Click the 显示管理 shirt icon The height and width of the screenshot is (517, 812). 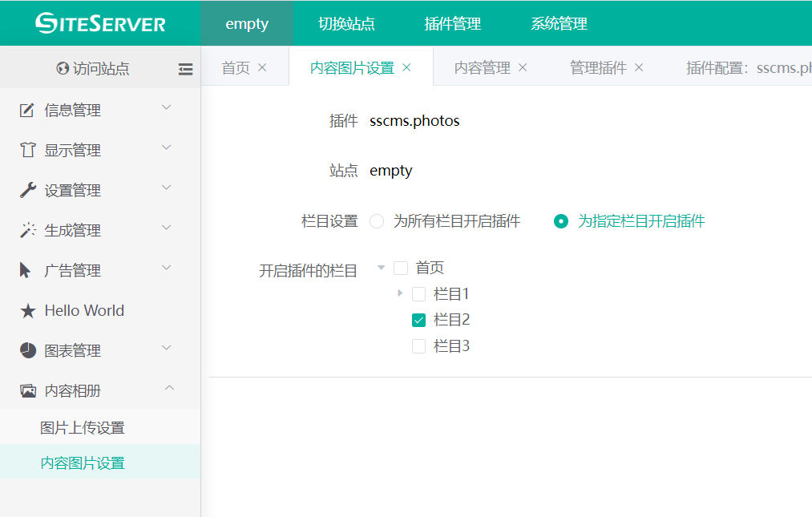27,151
